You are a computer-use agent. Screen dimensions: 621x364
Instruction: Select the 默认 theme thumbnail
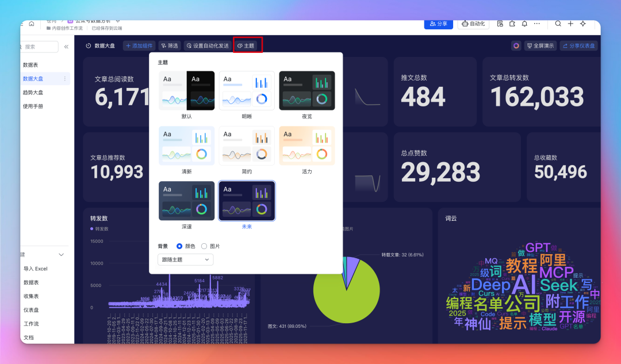pos(186,91)
